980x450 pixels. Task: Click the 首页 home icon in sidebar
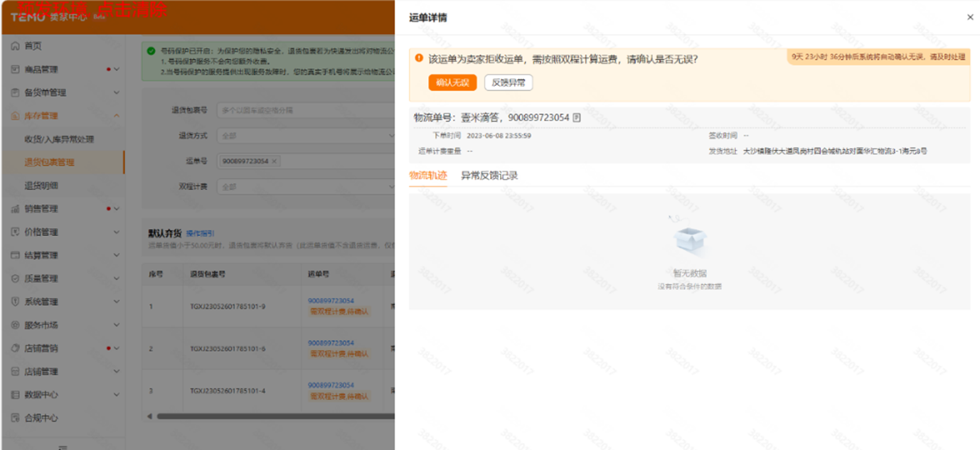click(16, 46)
